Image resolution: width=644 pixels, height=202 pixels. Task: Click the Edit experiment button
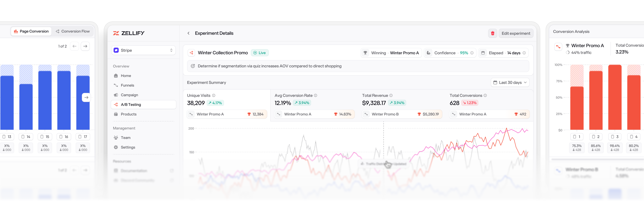coord(516,33)
